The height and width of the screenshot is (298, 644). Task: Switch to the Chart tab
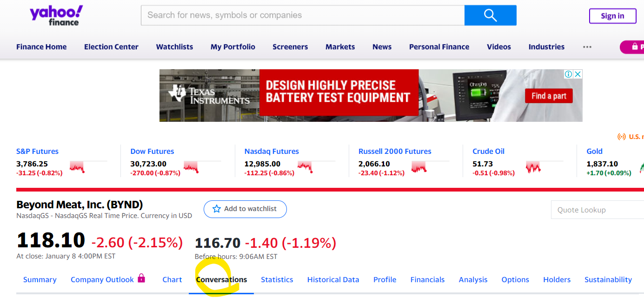click(172, 279)
